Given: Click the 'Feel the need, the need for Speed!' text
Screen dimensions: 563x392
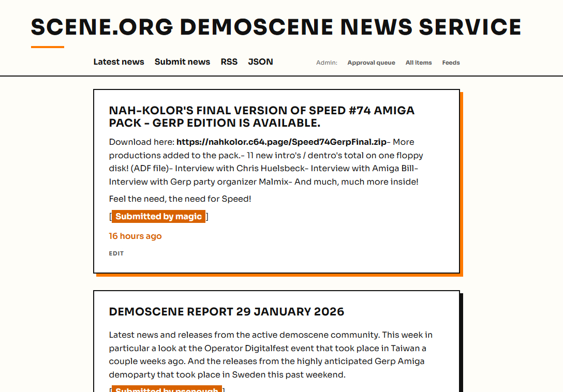Looking at the screenshot, I should (180, 199).
